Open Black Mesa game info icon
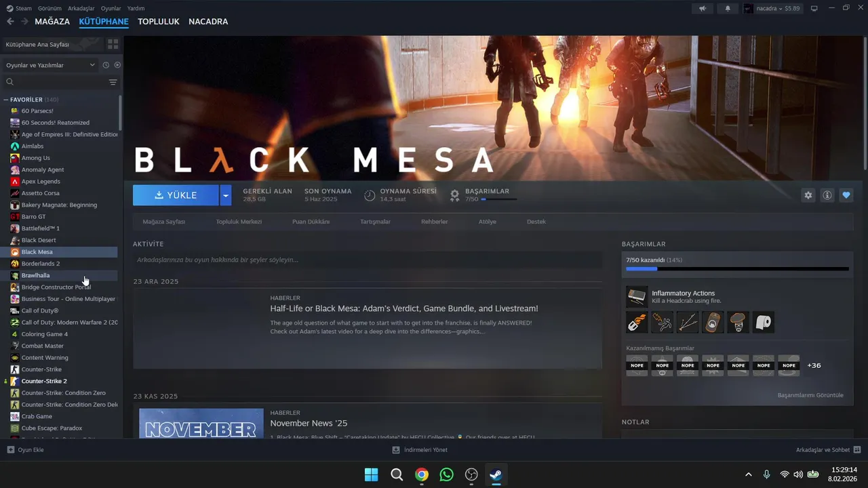Screen dimensions: 868x488 pos(827,195)
